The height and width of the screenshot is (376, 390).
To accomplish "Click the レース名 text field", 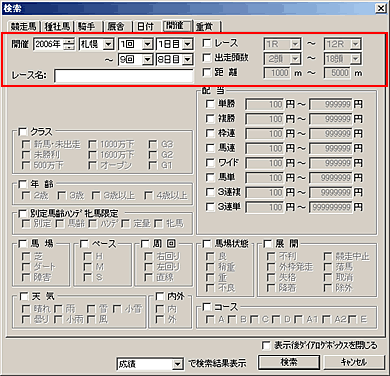I will [x=124, y=76].
